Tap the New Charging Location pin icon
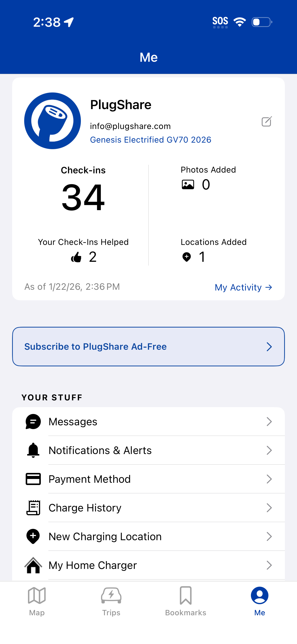The image size is (297, 644). coord(33,536)
